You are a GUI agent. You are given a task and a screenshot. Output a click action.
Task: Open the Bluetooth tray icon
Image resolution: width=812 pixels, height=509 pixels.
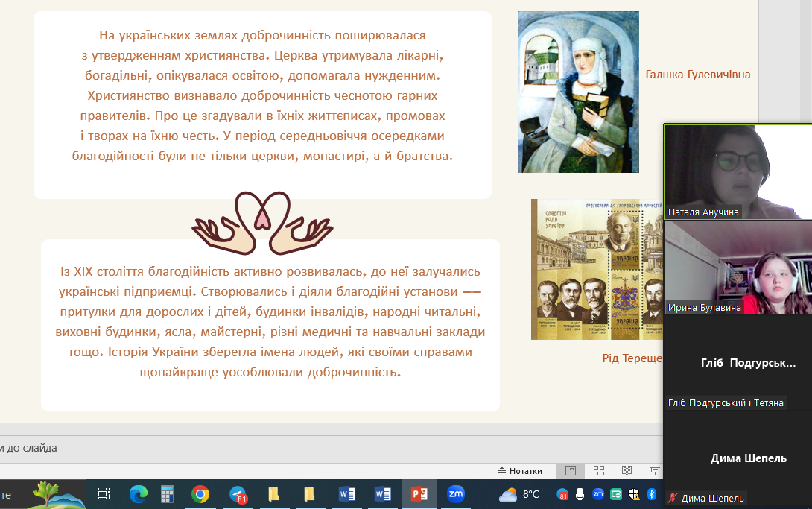pyautogui.click(x=652, y=495)
